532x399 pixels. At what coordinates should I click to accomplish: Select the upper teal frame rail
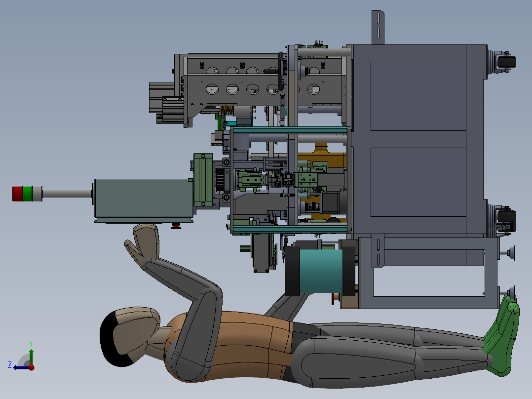pyautogui.click(x=290, y=130)
